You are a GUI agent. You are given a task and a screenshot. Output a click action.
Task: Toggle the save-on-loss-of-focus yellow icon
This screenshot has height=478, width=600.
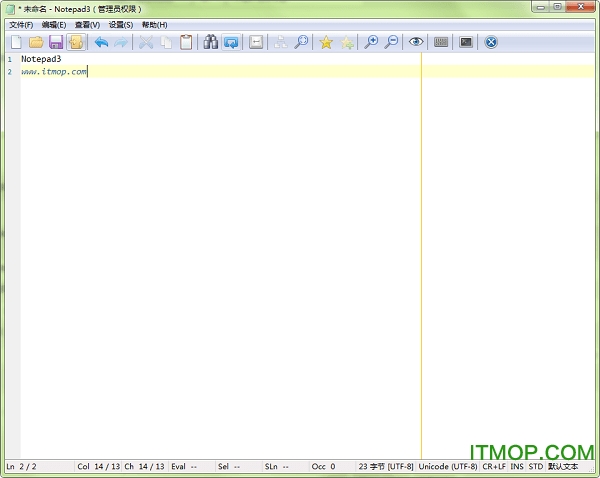(x=76, y=42)
